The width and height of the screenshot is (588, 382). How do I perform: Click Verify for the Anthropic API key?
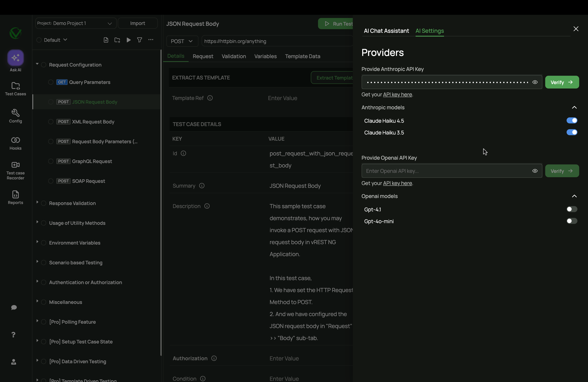point(562,82)
